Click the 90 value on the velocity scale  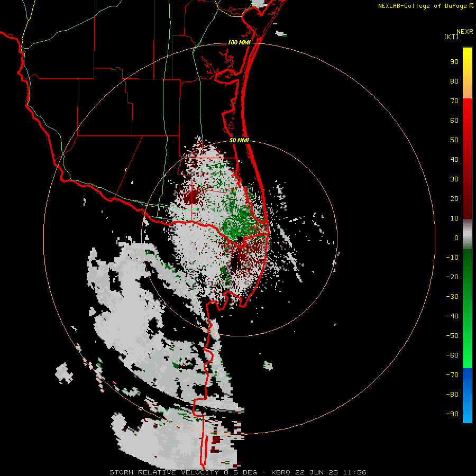[454, 62]
